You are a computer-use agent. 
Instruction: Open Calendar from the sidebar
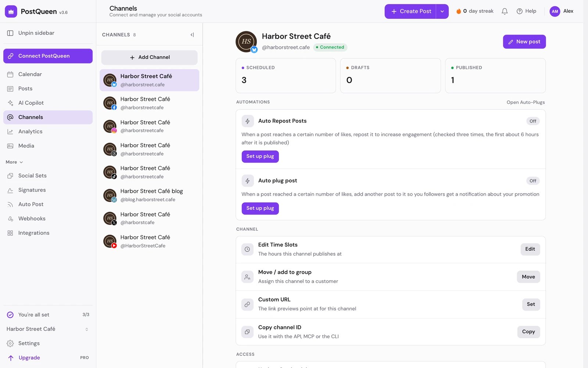click(x=48, y=74)
